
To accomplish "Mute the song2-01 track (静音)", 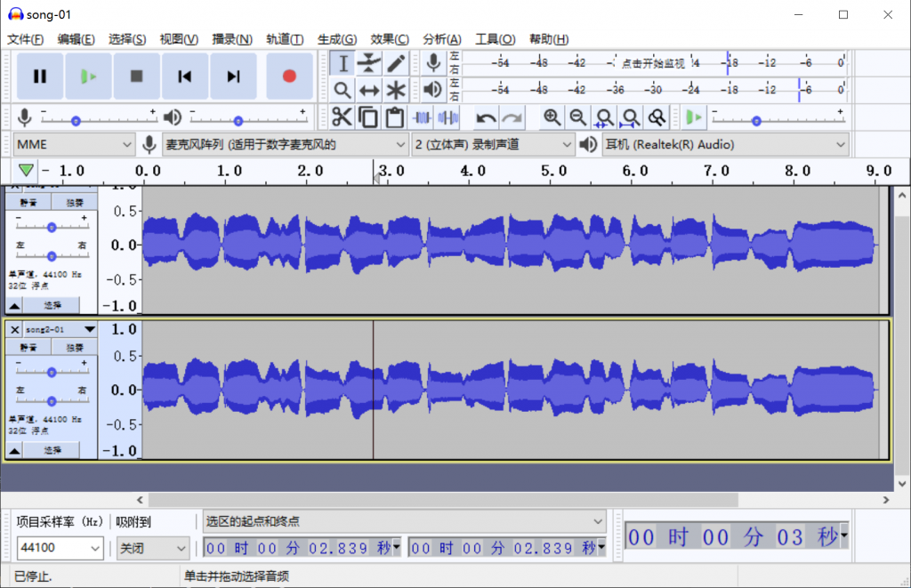I will (x=28, y=347).
